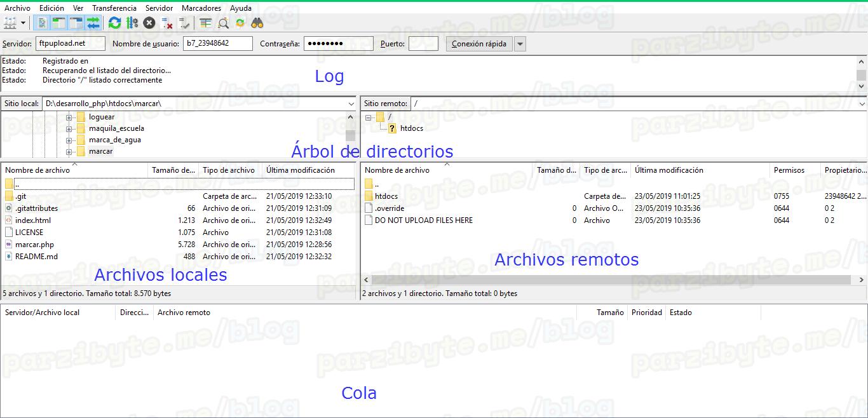Open the Ver menu
Screen dimensions: 868x418
78,8
